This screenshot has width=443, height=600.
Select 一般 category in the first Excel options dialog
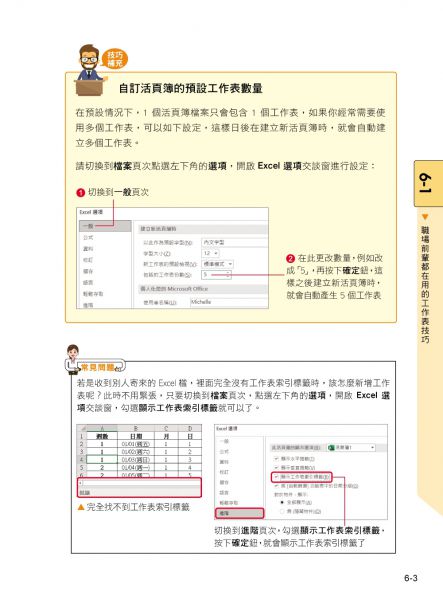tap(105, 226)
